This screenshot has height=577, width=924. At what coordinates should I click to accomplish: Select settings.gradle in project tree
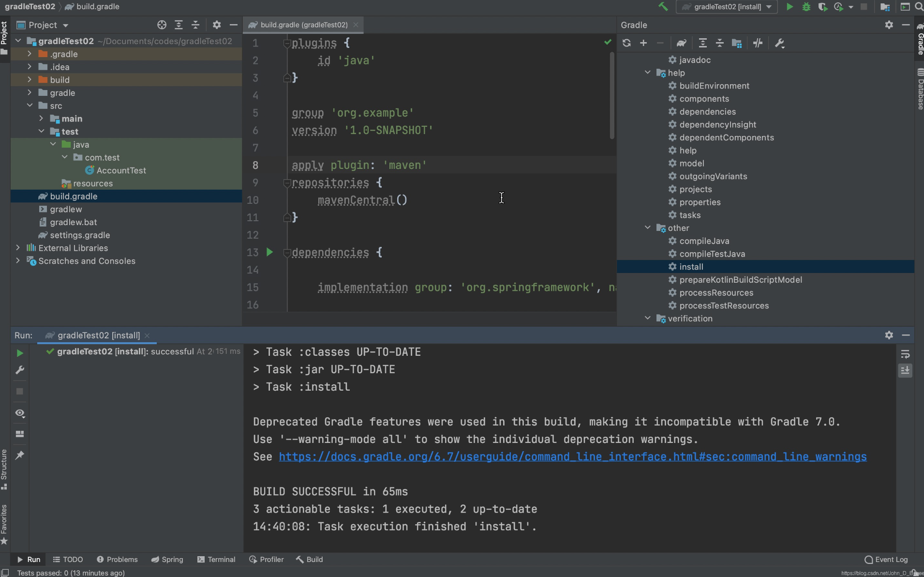coord(80,235)
